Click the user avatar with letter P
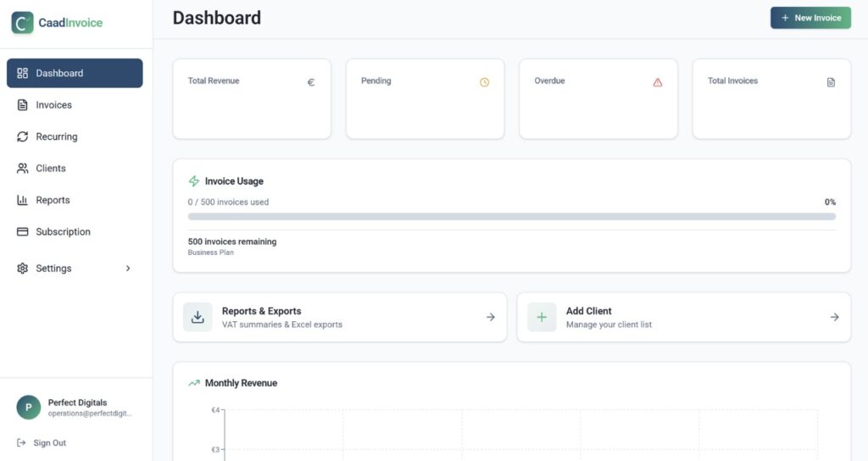868x461 pixels. (x=28, y=408)
